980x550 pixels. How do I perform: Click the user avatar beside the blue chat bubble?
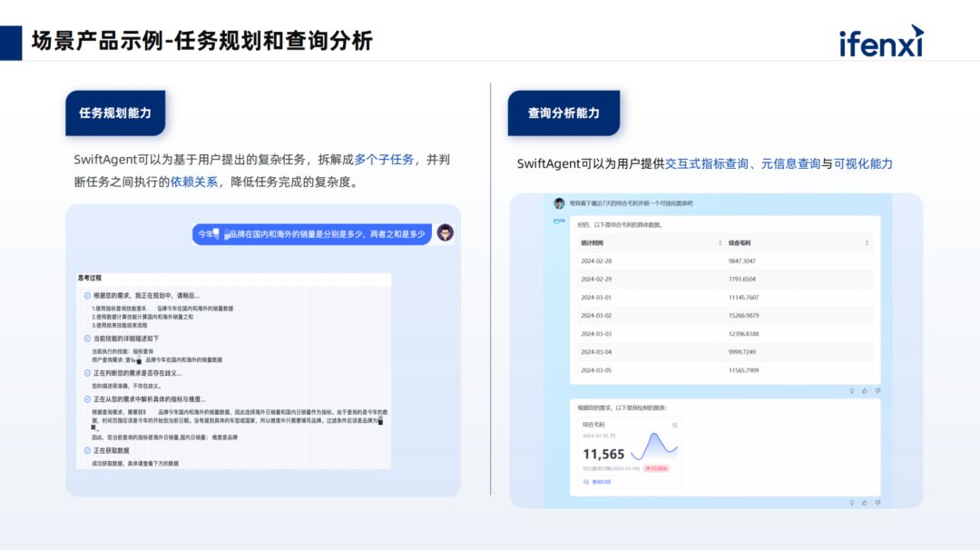(x=445, y=233)
